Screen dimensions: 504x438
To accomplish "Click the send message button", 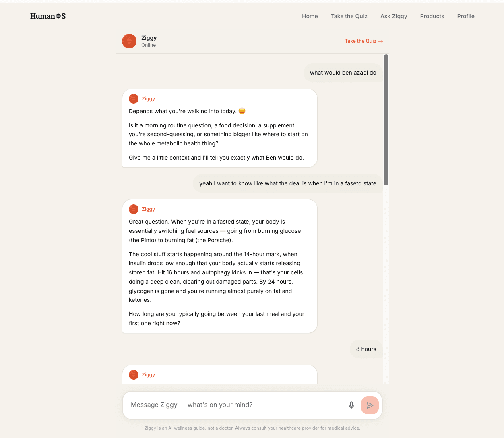I will pyautogui.click(x=370, y=405).
